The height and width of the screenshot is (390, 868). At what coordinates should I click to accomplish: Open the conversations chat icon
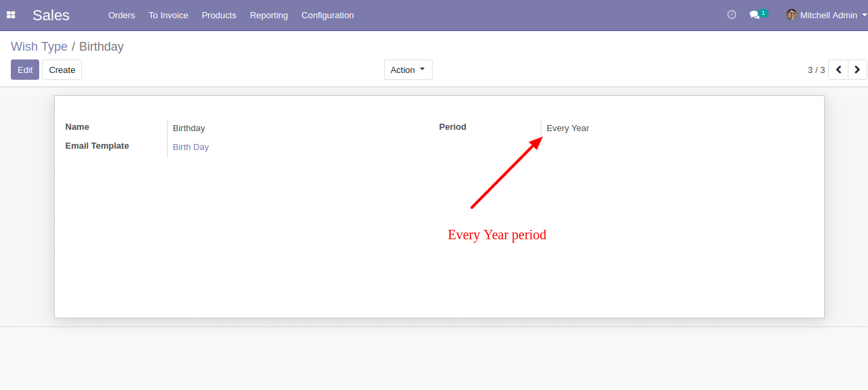(x=755, y=15)
